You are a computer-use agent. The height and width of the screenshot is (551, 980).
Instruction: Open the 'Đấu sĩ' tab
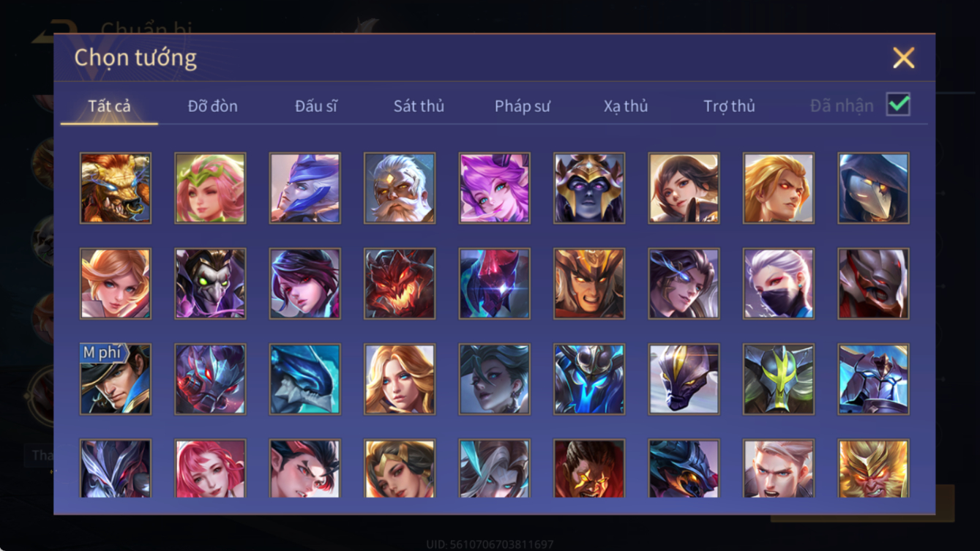[316, 106]
